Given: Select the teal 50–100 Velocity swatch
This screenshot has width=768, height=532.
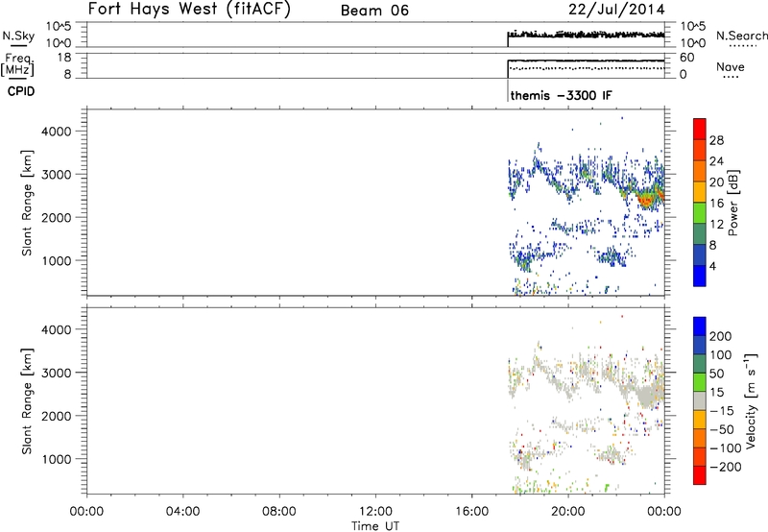Looking at the screenshot, I should [x=700, y=364].
